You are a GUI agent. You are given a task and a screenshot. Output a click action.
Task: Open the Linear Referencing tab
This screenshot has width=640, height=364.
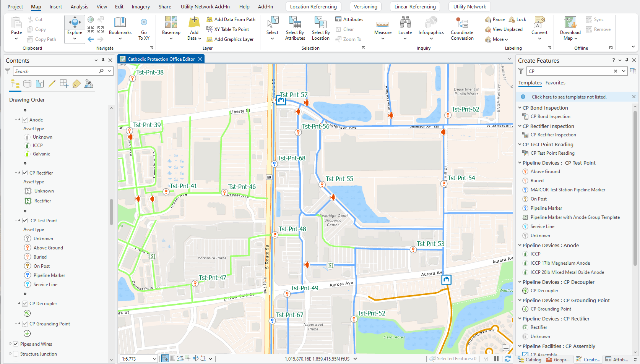pyautogui.click(x=415, y=6)
